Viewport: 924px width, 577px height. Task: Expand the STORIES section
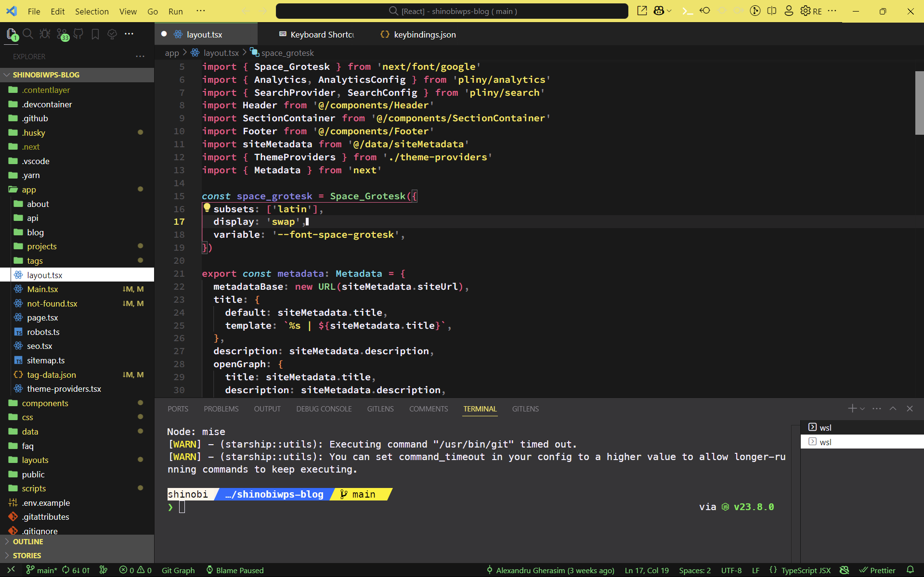(x=27, y=555)
